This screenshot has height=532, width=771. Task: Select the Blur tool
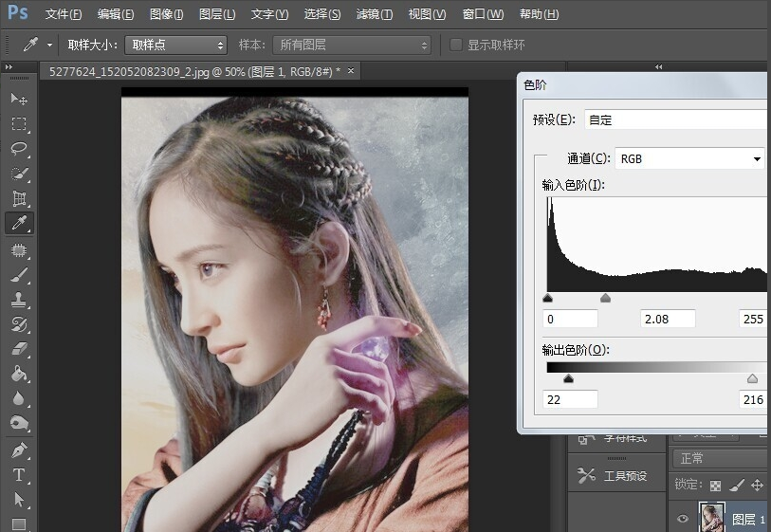tap(19, 398)
